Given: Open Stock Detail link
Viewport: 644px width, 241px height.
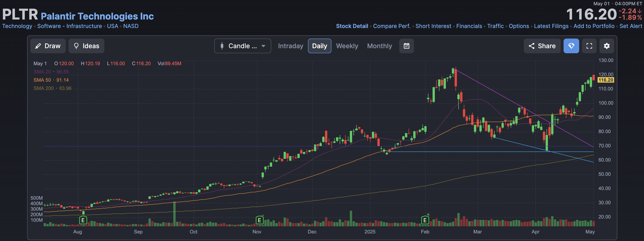Looking at the screenshot, I should tap(352, 26).
